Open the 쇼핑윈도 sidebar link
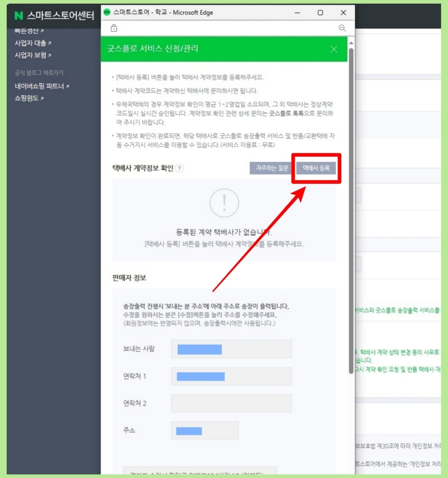448x478 pixels. [x=29, y=98]
